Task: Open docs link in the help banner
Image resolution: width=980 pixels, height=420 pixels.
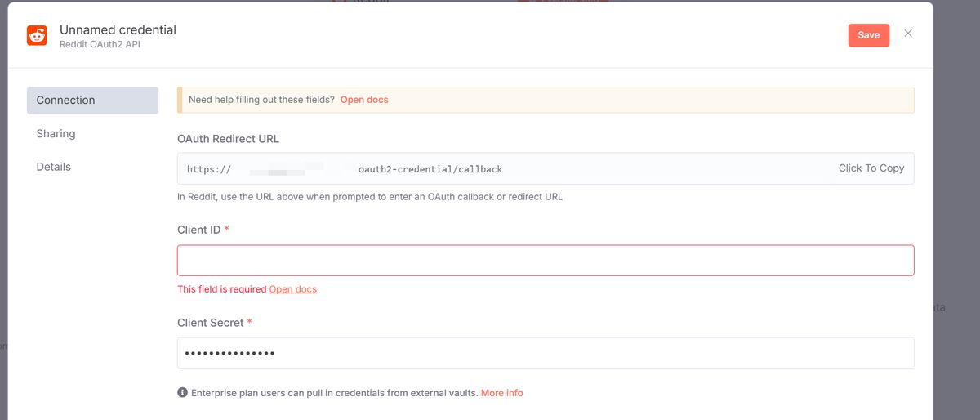Action: pyautogui.click(x=364, y=100)
